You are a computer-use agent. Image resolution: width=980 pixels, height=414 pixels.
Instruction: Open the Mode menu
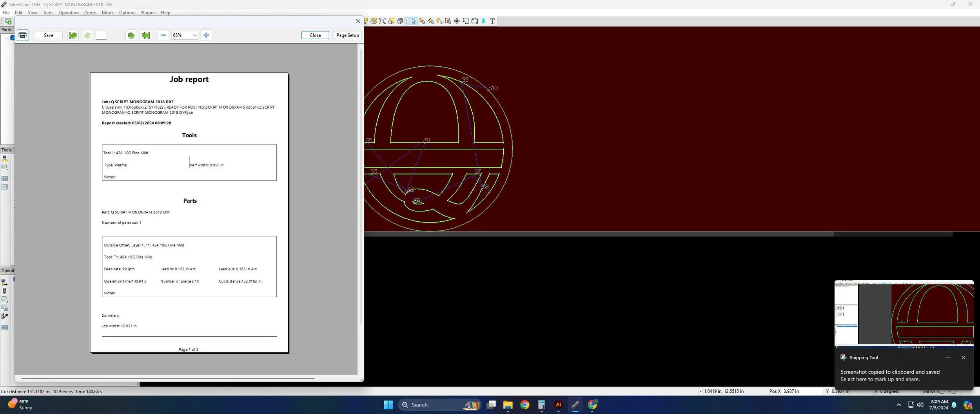[107, 13]
